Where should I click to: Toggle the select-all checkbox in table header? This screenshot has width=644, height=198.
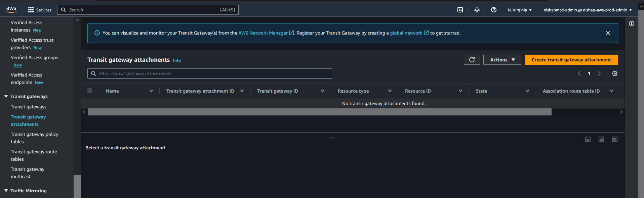point(90,91)
